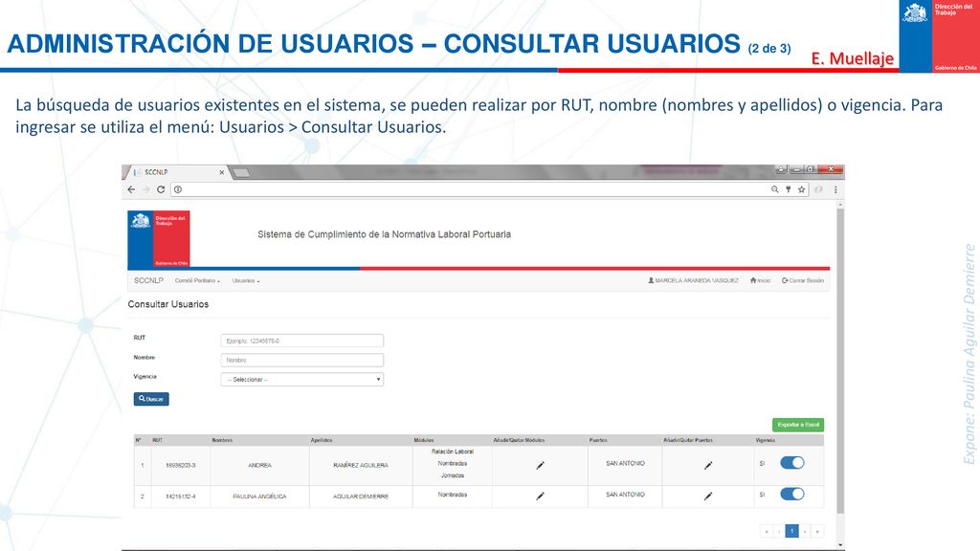Viewport: 980px width, 551px height.
Task: Expand the Usuarios menu
Action: pyautogui.click(x=246, y=280)
